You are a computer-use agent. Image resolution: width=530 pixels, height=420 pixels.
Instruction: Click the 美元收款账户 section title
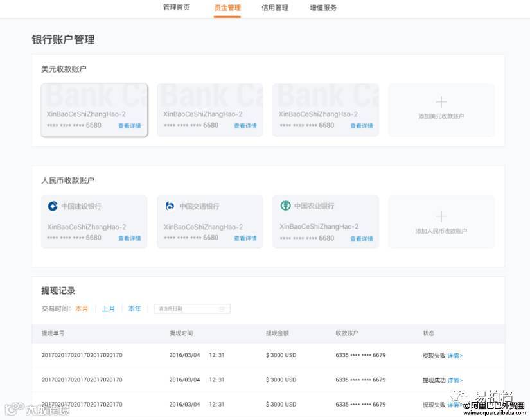click(64, 69)
